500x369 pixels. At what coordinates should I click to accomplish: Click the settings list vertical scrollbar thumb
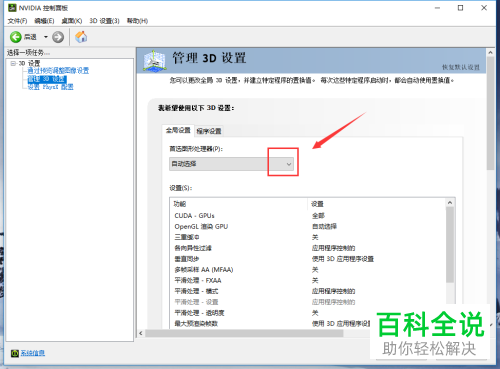(450, 245)
